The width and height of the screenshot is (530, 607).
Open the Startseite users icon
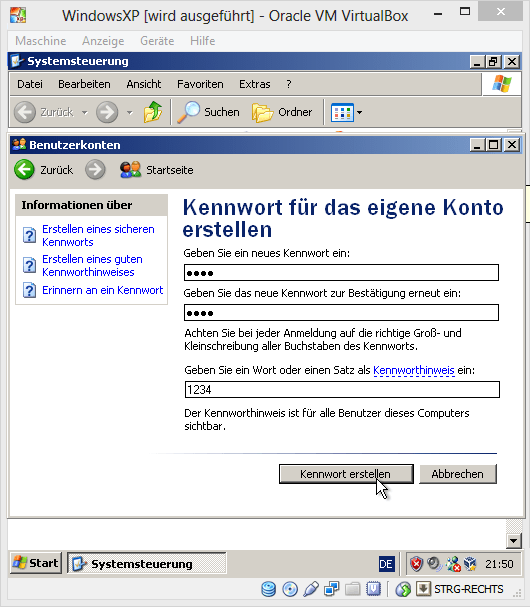(130, 170)
